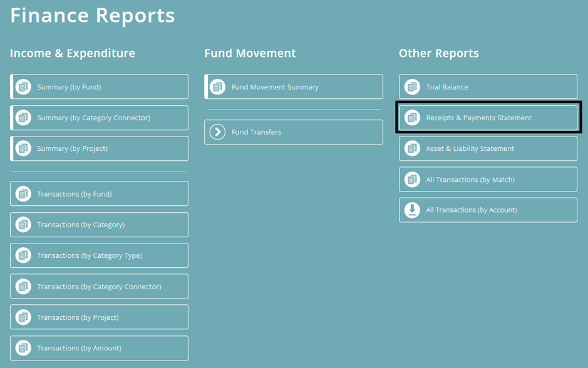588x368 pixels.
Task: Click the report icon on Transactions (by Amount)
Action: click(x=23, y=348)
